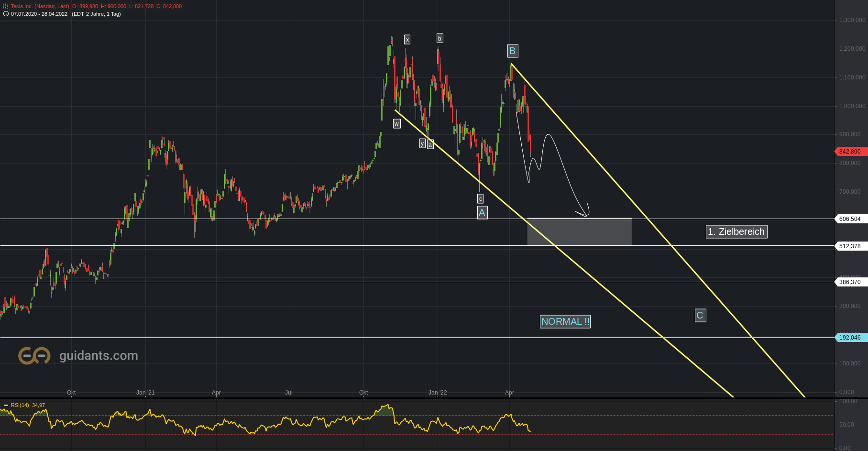Click the yellow RSI legend marker
Screen dimensions: 868x451
pyautogui.click(x=7, y=405)
